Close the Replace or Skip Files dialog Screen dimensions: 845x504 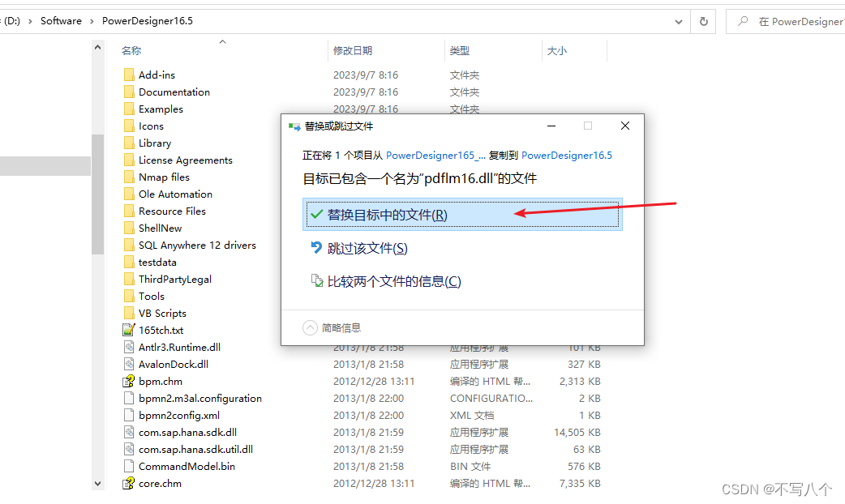coord(625,126)
